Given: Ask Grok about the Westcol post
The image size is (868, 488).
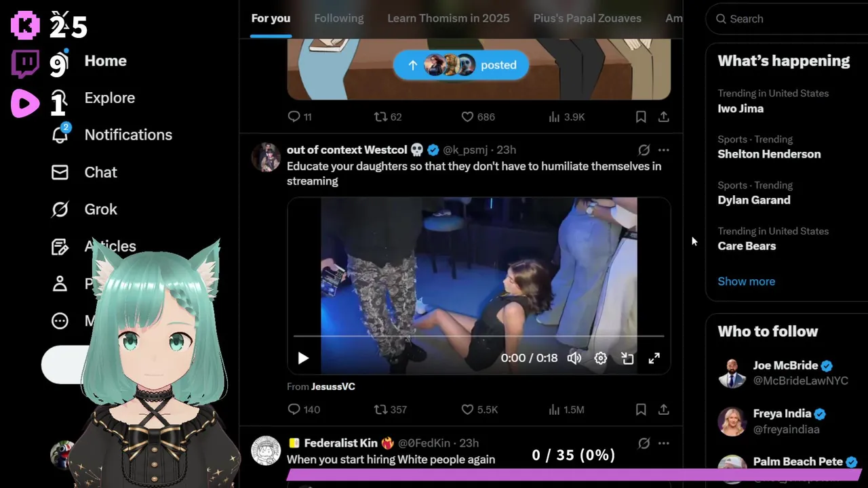Looking at the screenshot, I should click(x=644, y=150).
